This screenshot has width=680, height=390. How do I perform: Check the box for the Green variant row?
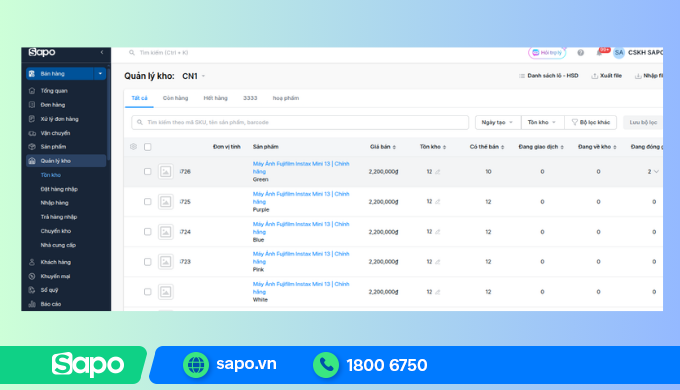(147, 171)
